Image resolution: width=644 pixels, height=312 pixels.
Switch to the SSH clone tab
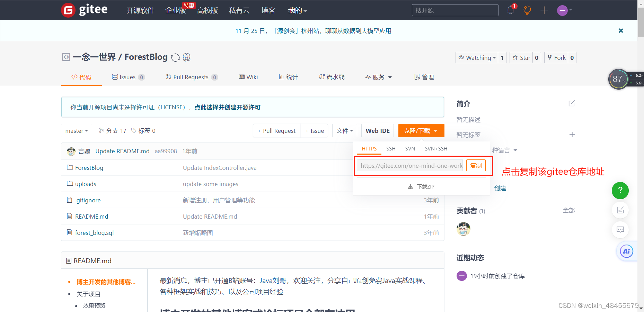tap(391, 148)
